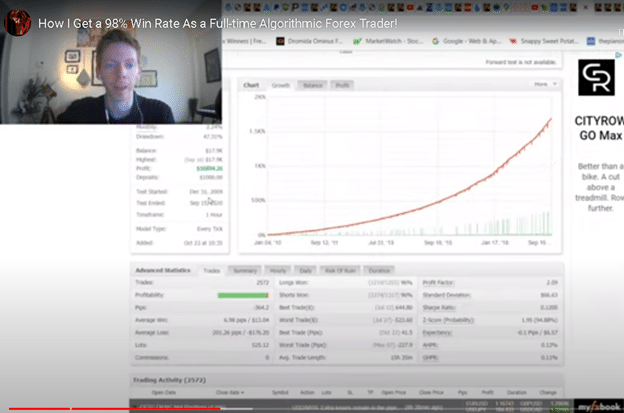The height and width of the screenshot is (413, 624).
Task: Open the Summary statistics tab
Action: tap(244, 270)
